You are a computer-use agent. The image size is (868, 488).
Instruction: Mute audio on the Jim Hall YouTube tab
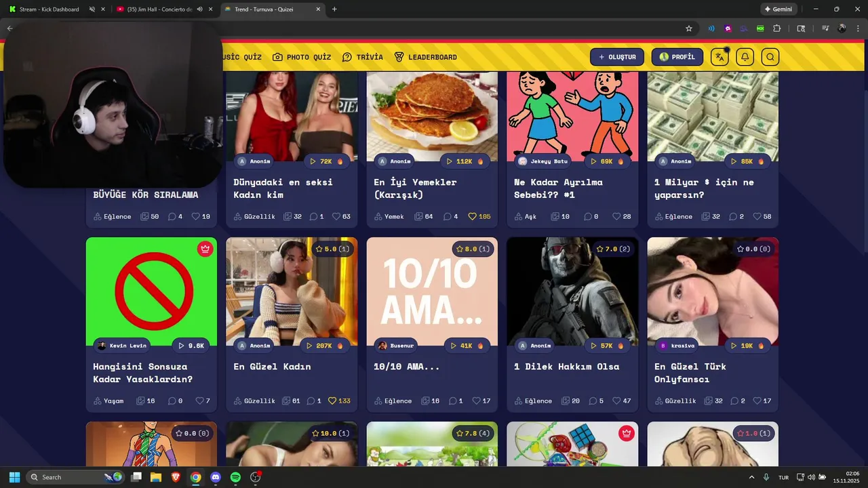tap(199, 9)
